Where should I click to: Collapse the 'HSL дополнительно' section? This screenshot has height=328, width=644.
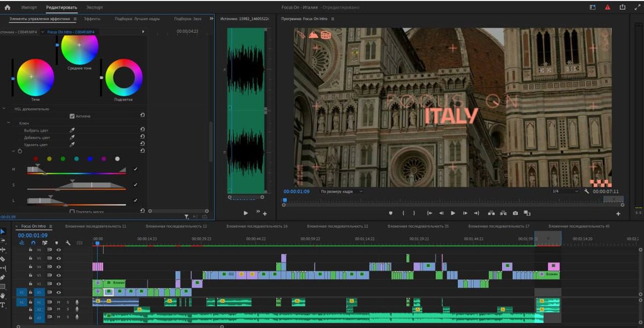[3, 108]
